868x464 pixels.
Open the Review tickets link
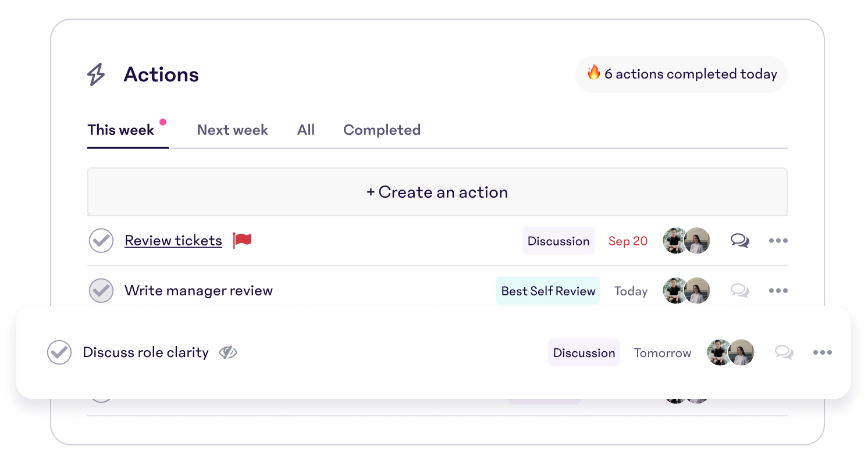tap(173, 241)
